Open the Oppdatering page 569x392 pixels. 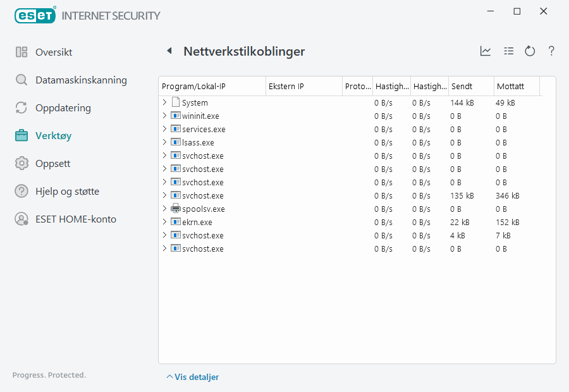pos(63,108)
